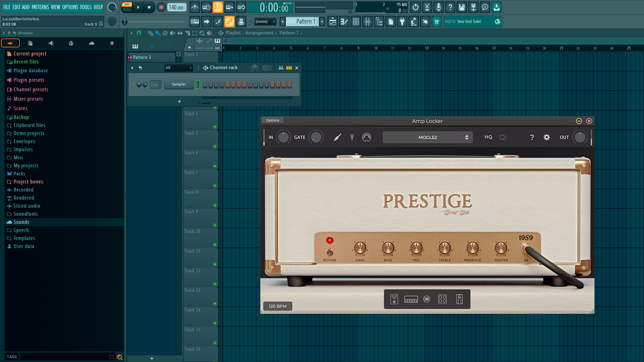This screenshot has height=362, width=644.
Task: Click the 140.000 tempo field
Action: [177, 8]
